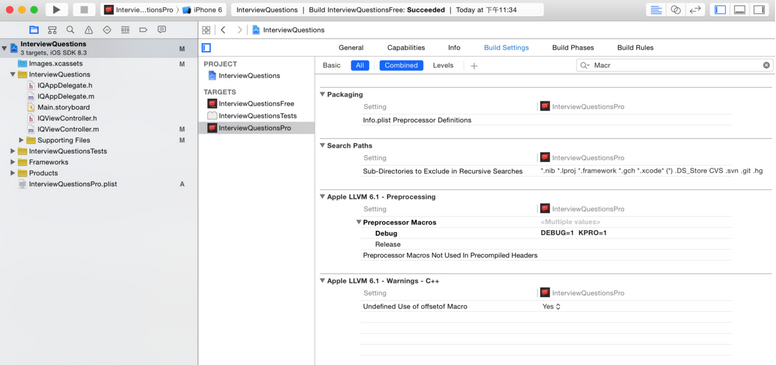Collapse the InterviewQuestions group folder

(13, 75)
